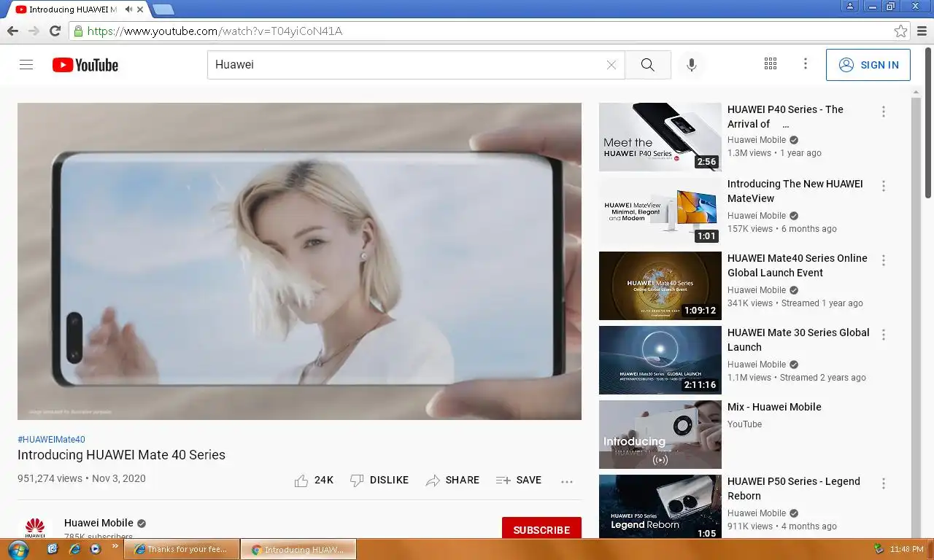Open the #HUAWEIMate40 hashtag link

pyautogui.click(x=51, y=440)
